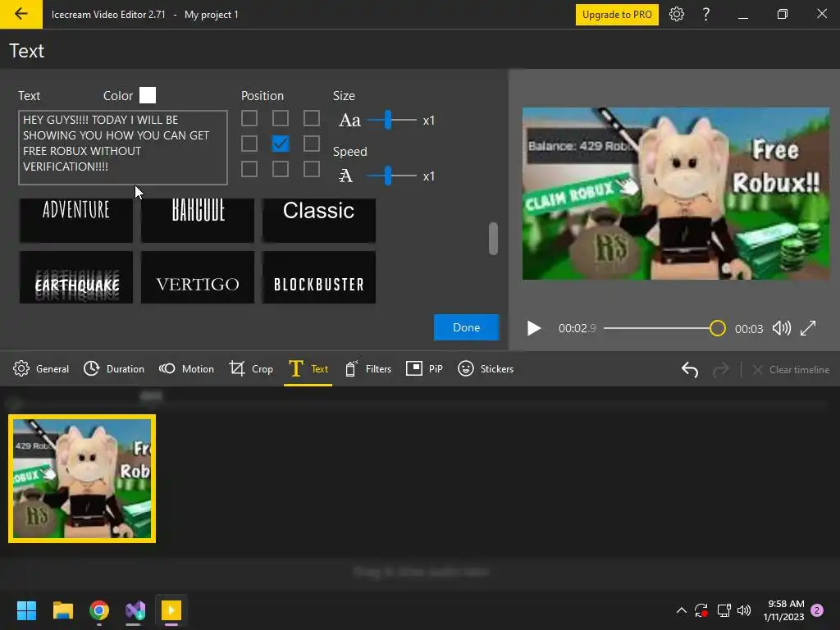The height and width of the screenshot is (630, 840).
Task: Set text position to bottom-right checkbox
Action: click(311, 169)
